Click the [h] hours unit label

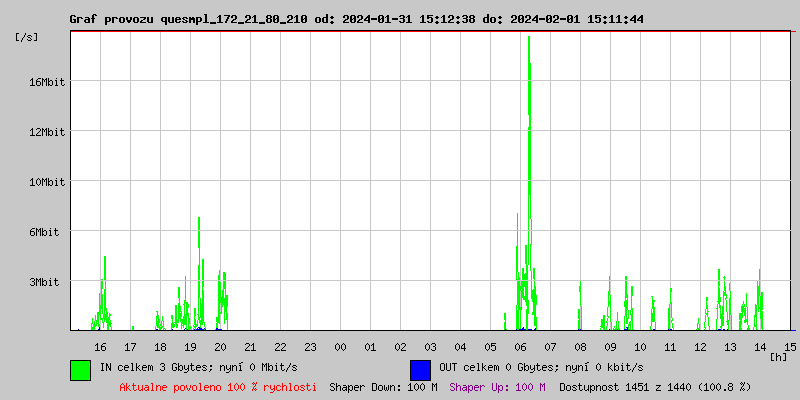pos(779,356)
